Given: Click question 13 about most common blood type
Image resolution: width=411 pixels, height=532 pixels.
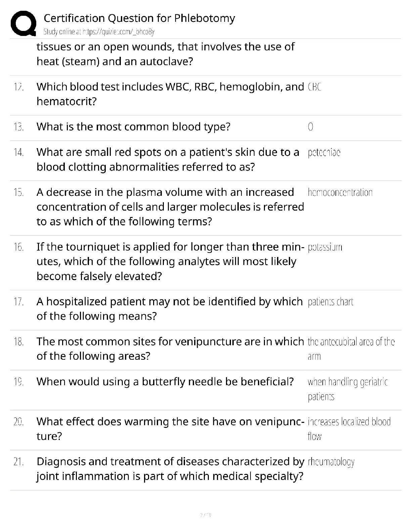Looking at the screenshot, I should coord(133,127).
